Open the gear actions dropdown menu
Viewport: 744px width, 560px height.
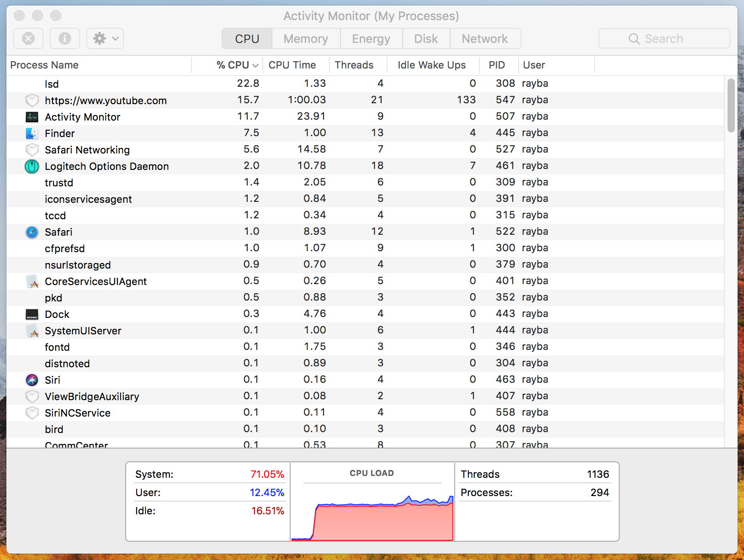click(x=105, y=38)
